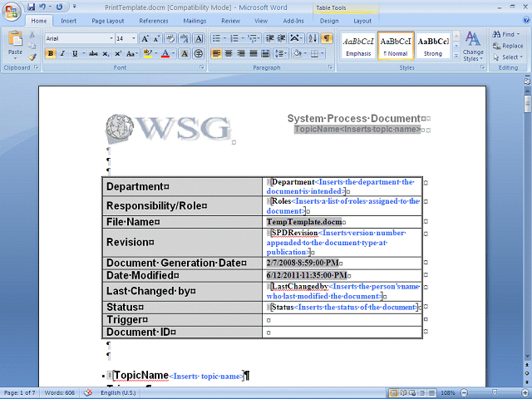Toggle Bold formatting
The image size is (532, 399).
tap(51, 53)
